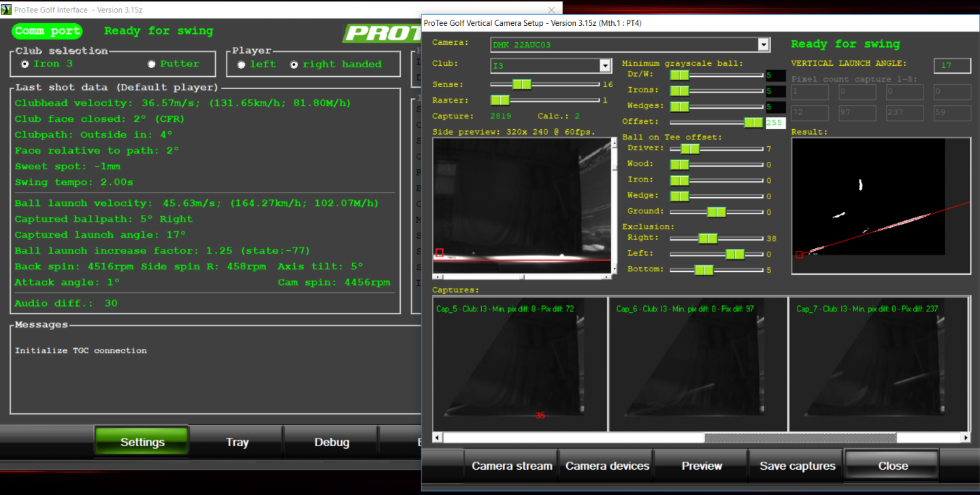Image resolution: width=980 pixels, height=495 pixels.
Task: Select the Putter radio button
Action: 152,64
